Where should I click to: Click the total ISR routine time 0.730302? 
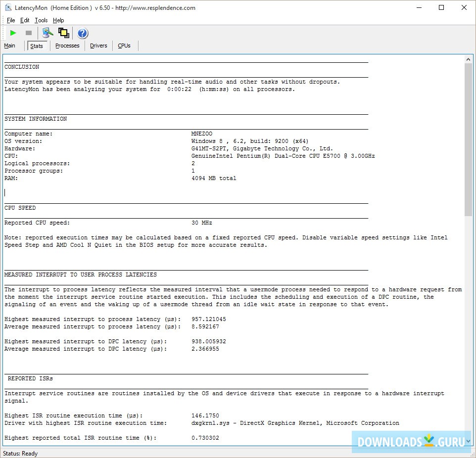205,438
